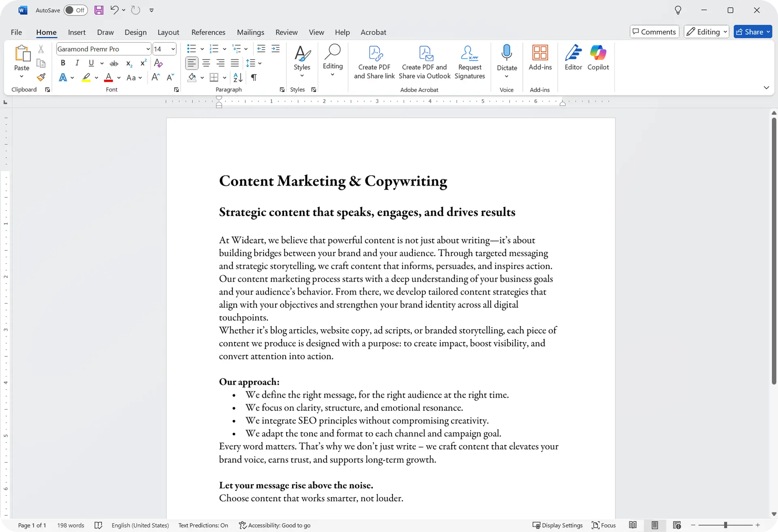778x532 pixels.
Task: Sort text alphabetically icon
Action: point(238,77)
